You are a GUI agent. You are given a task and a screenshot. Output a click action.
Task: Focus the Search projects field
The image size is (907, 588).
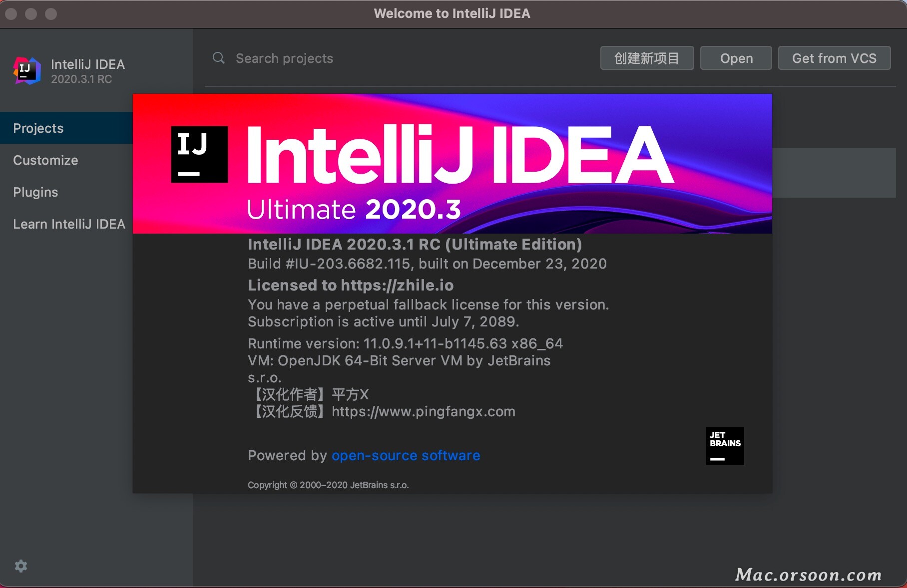[x=400, y=58]
